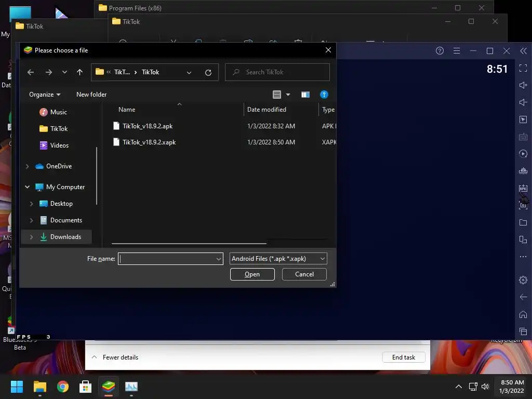Click TikTok breadcrumb in address bar
This screenshot has width=532, height=399.
(x=150, y=72)
